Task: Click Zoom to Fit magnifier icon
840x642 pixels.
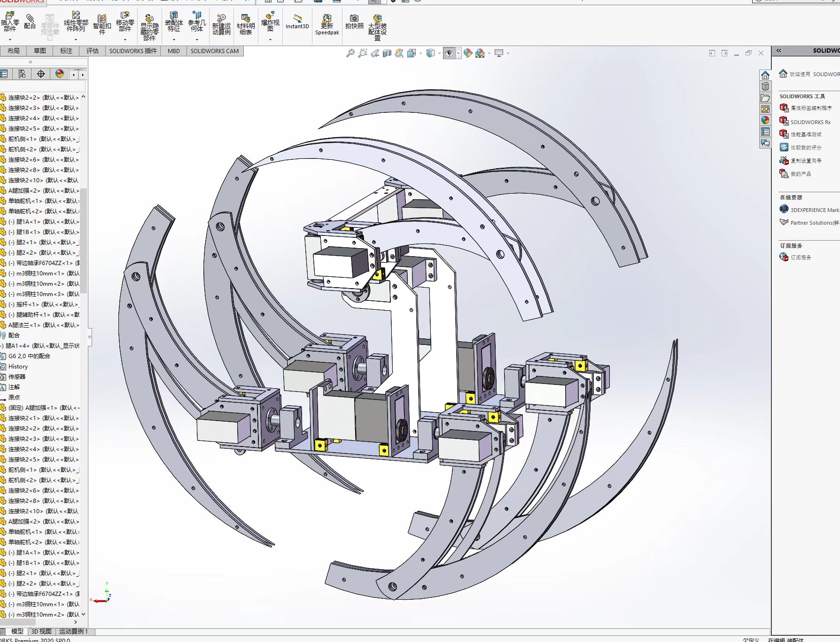Action: (350, 54)
